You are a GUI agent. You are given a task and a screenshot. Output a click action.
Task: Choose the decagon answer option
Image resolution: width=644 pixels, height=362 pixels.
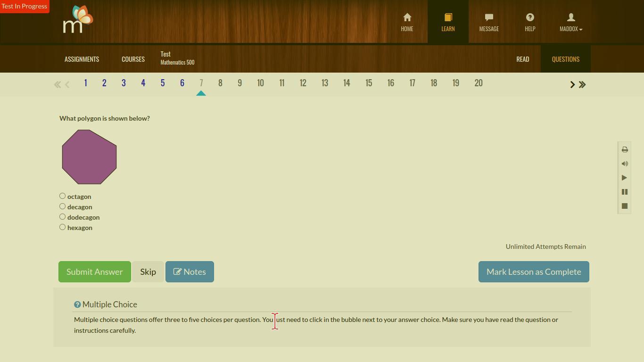click(62, 206)
